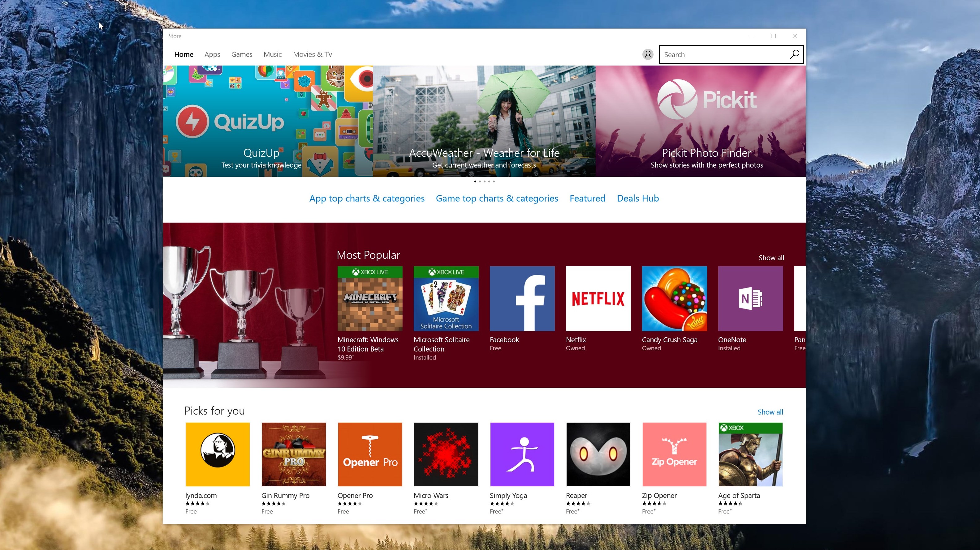Click the search input field
Viewport: 980px width, 550px height.
[x=727, y=54]
